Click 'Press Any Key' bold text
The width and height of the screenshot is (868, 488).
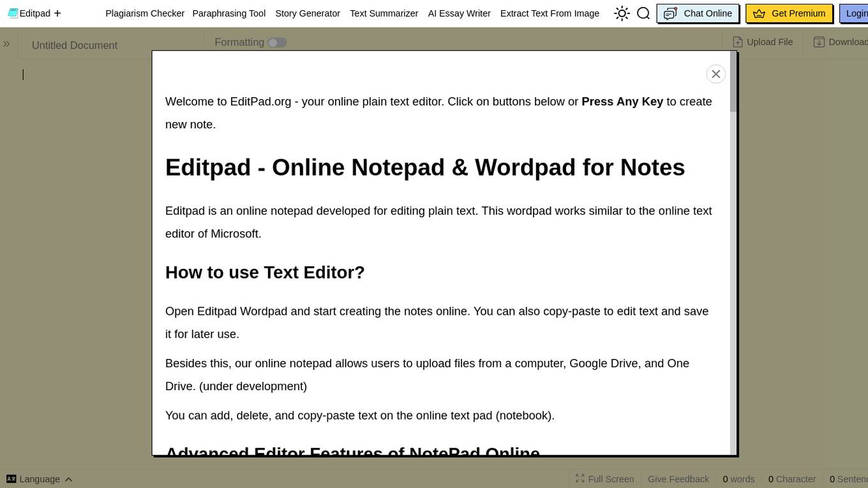point(622,102)
